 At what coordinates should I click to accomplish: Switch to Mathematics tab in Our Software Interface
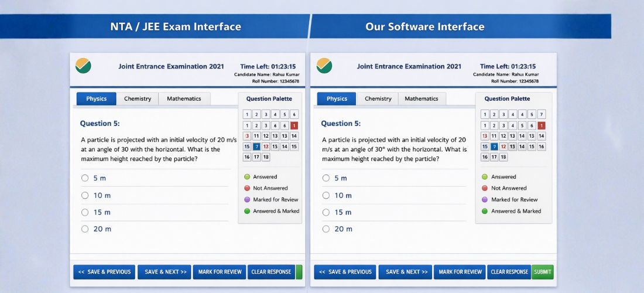422,98
